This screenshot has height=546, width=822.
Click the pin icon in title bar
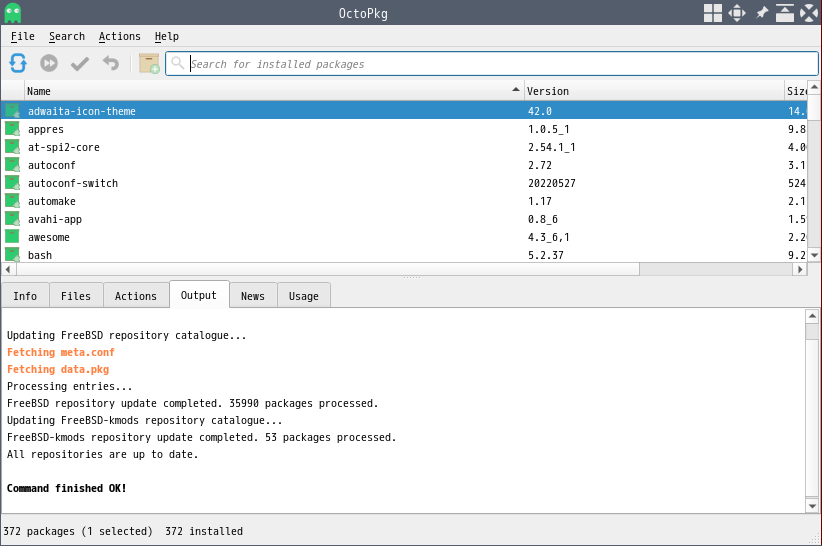point(761,13)
